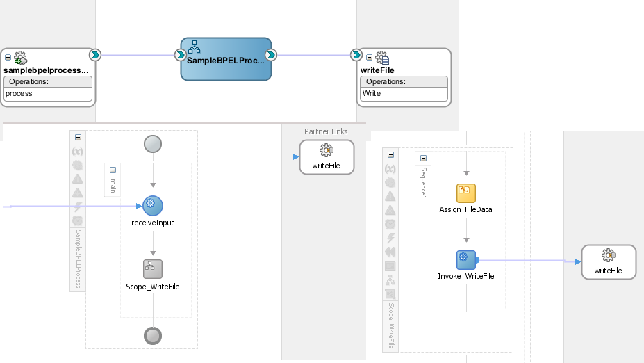This screenshot has height=363, width=644.
Task: Click lightning event icon in SampleBPELProcess sidebar
Action: [x=78, y=207]
